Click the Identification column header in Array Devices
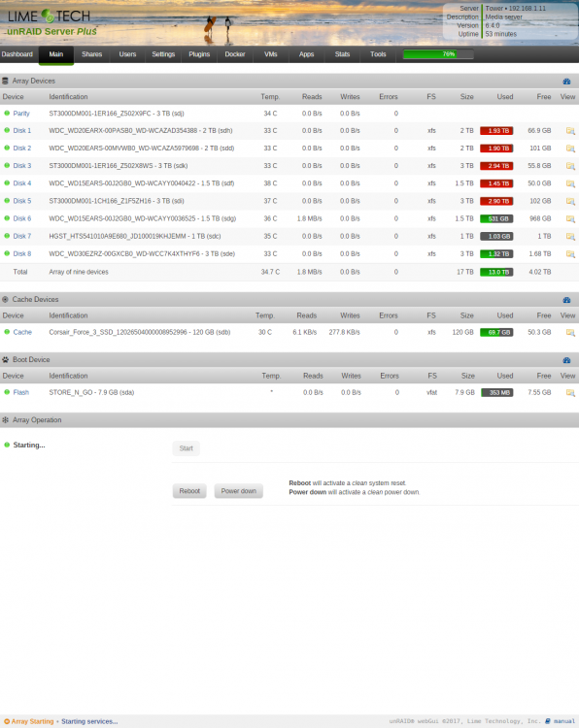The width and height of the screenshot is (579, 728). point(68,97)
